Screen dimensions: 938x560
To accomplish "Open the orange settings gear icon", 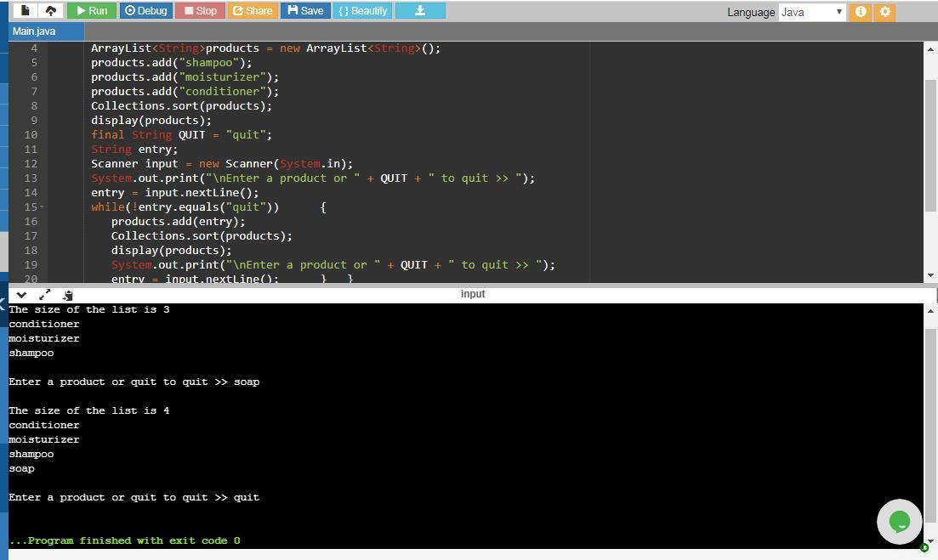I will pyautogui.click(x=884, y=12).
